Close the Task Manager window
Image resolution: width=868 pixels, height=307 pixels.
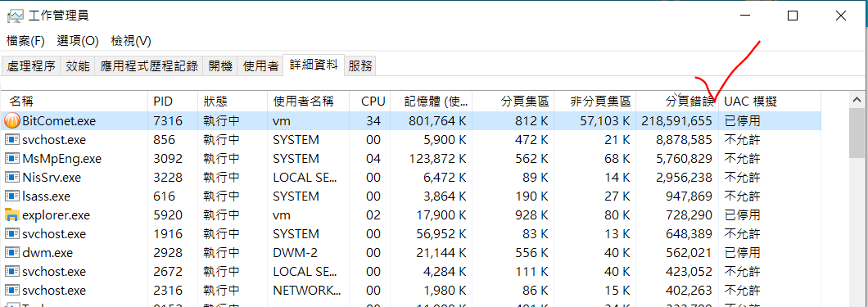click(841, 16)
